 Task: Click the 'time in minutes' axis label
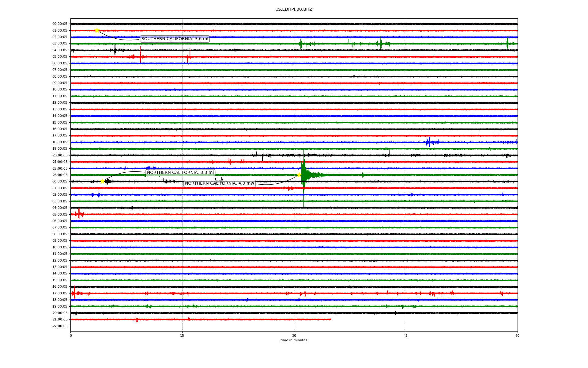(x=293, y=340)
